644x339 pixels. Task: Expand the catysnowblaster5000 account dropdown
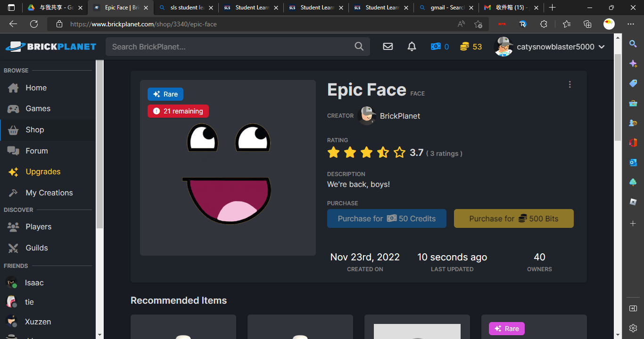click(601, 47)
